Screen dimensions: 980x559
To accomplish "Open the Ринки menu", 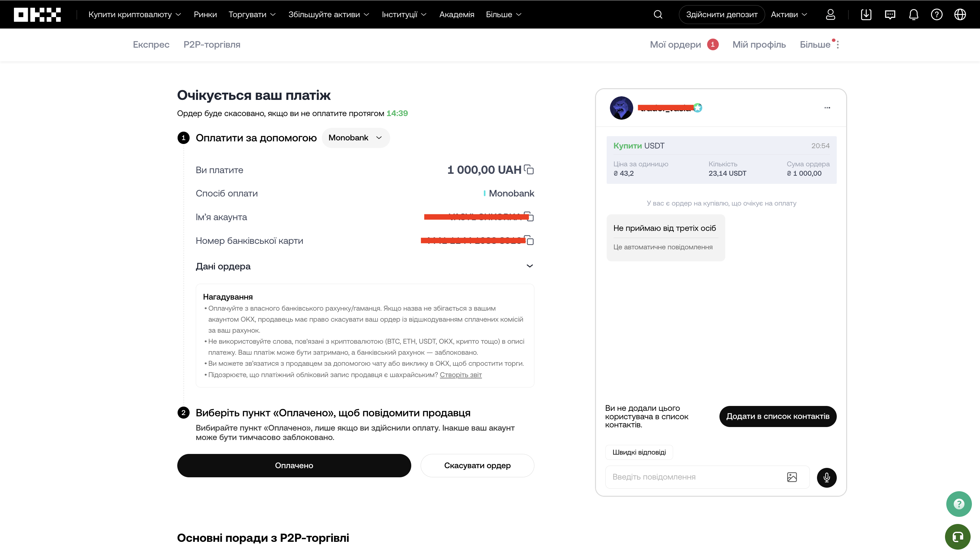I will pos(205,14).
